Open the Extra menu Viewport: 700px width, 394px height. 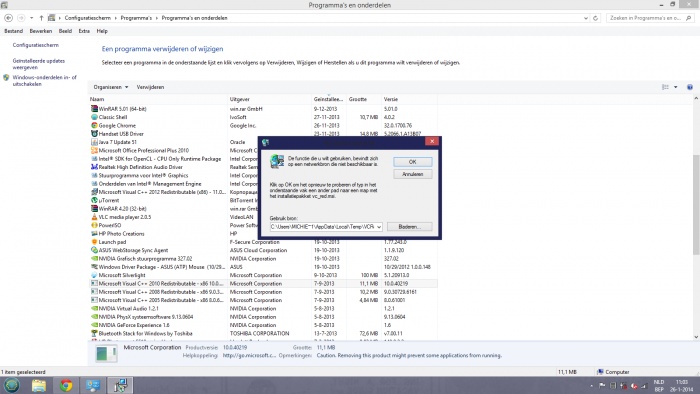[84, 31]
